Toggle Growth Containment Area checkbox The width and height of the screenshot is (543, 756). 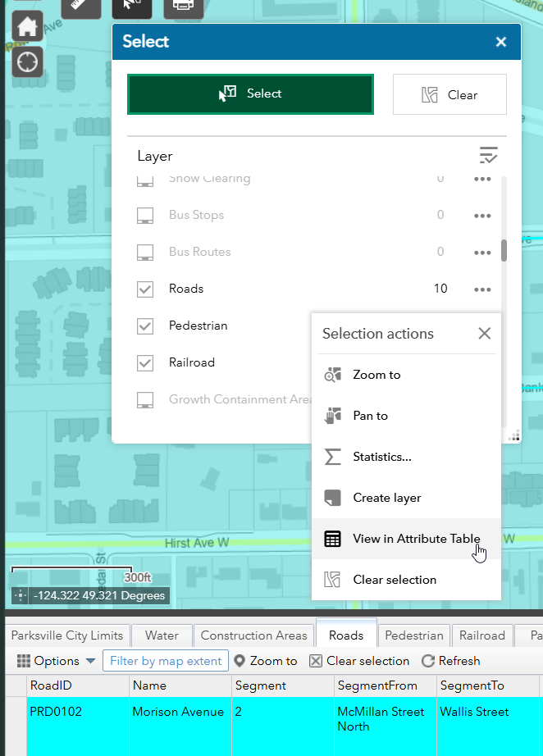pyautogui.click(x=145, y=399)
